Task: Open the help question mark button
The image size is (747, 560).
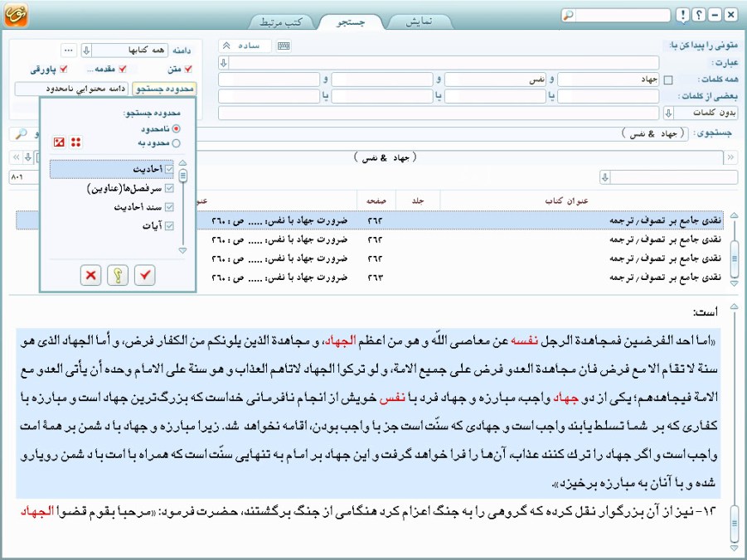Action: point(699,15)
